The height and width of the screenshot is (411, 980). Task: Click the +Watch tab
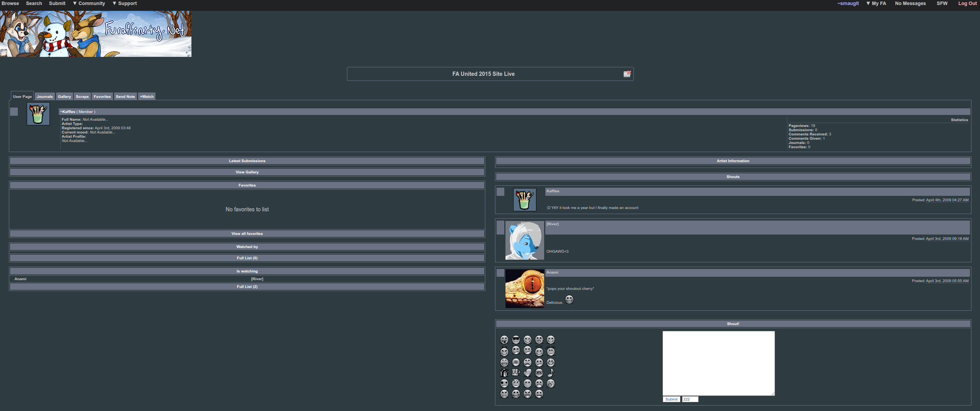[147, 96]
